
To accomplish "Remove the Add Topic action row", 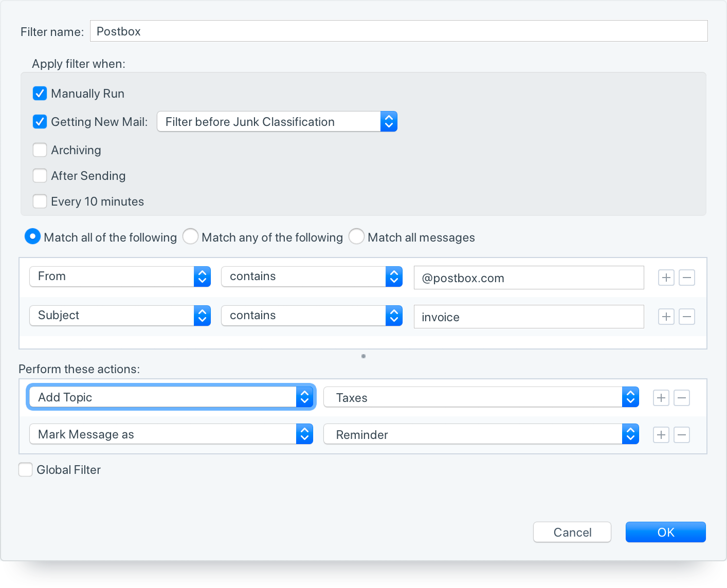I will tap(682, 398).
